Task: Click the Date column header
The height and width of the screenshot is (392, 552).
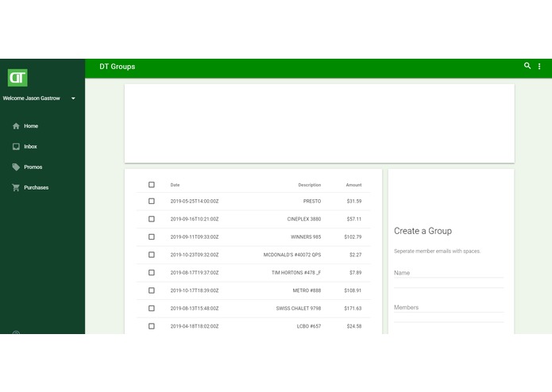Action: [175, 185]
